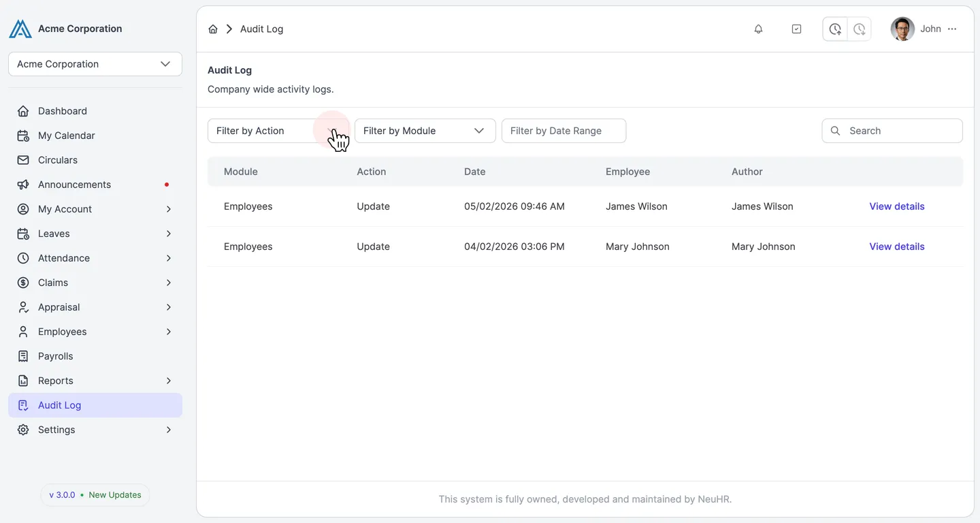The image size is (980, 523).
Task: Click the Action column header
Action: coord(372,172)
